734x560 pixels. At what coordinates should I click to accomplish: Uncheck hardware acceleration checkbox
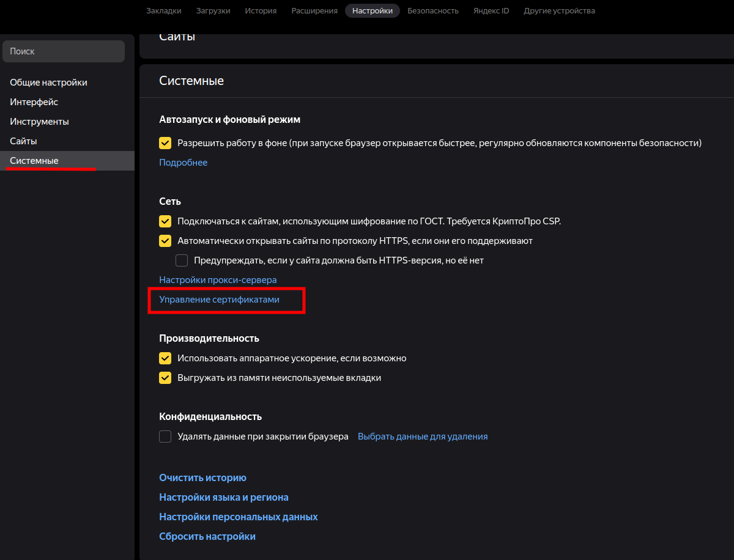click(165, 358)
